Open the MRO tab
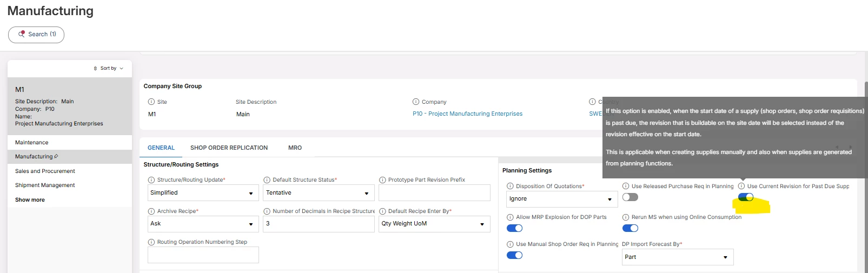 pyautogui.click(x=295, y=148)
